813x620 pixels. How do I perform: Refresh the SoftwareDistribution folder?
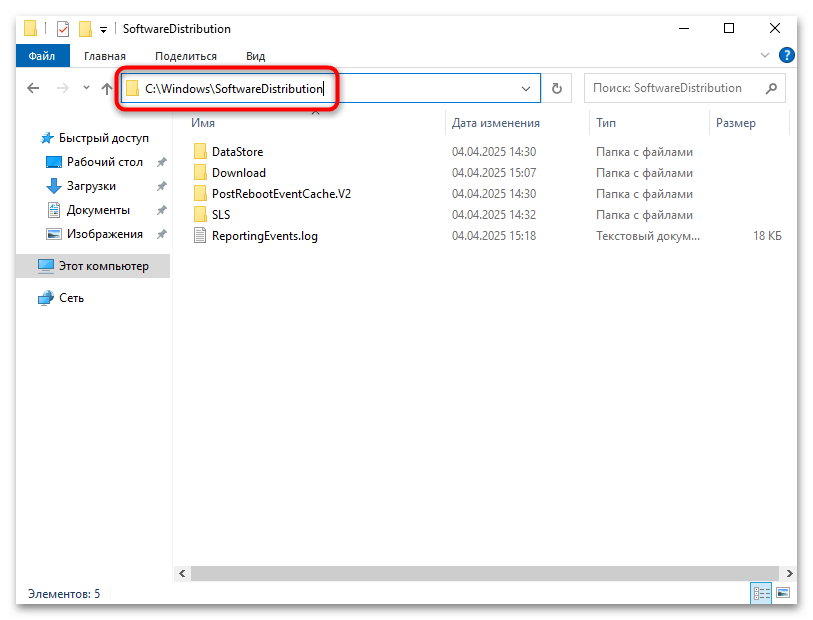point(557,89)
